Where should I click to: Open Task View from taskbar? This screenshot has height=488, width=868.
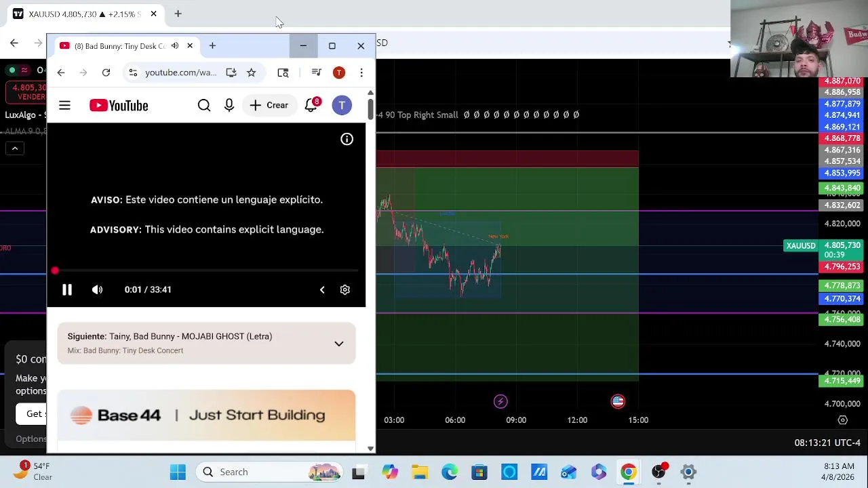point(358,472)
